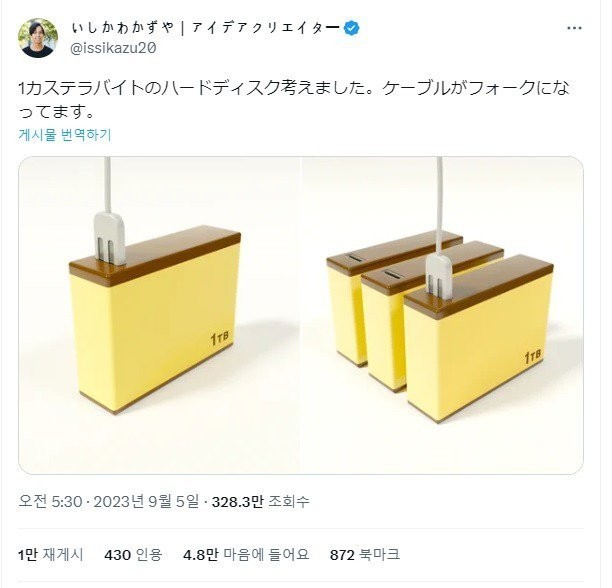Click the 2023년 9월 5일 date

(146, 501)
